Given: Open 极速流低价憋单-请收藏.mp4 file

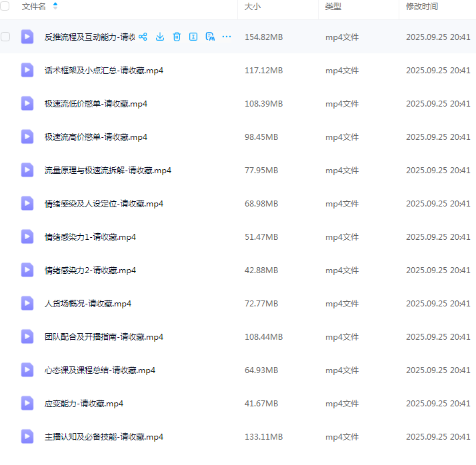Looking at the screenshot, I should pyautogui.click(x=96, y=103).
